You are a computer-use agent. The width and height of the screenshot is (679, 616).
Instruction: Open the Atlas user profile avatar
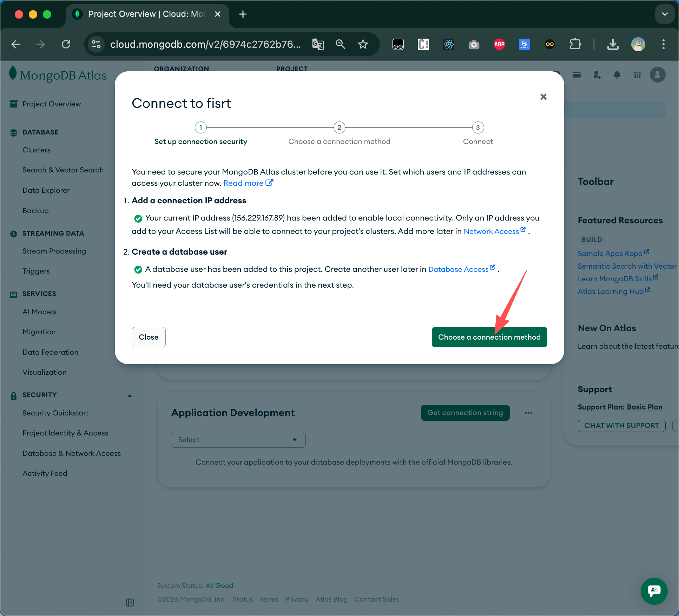pyautogui.click(x=657, y=75)
